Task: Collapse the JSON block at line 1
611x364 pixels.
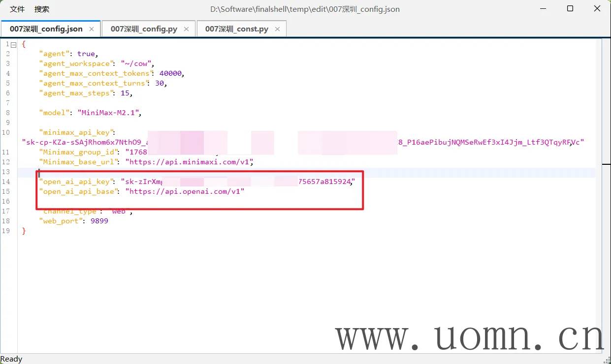Action: (x=14, y=44)
